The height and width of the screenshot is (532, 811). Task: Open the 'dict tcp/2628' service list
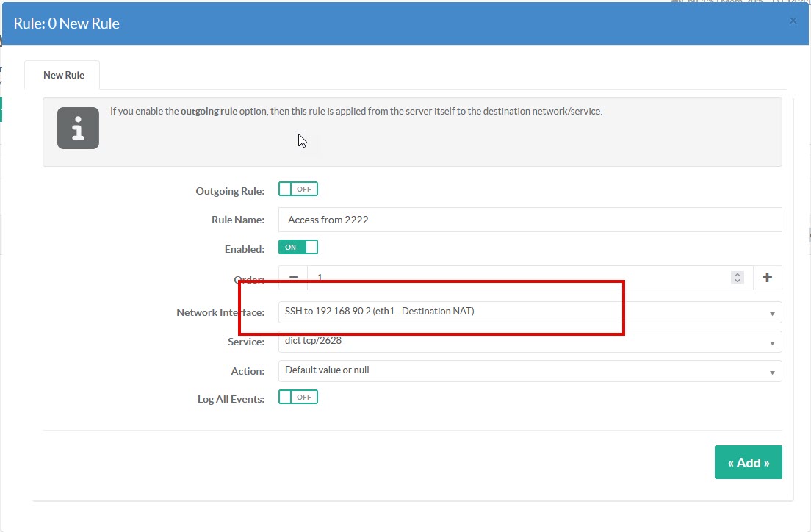[x=514, y=342]
